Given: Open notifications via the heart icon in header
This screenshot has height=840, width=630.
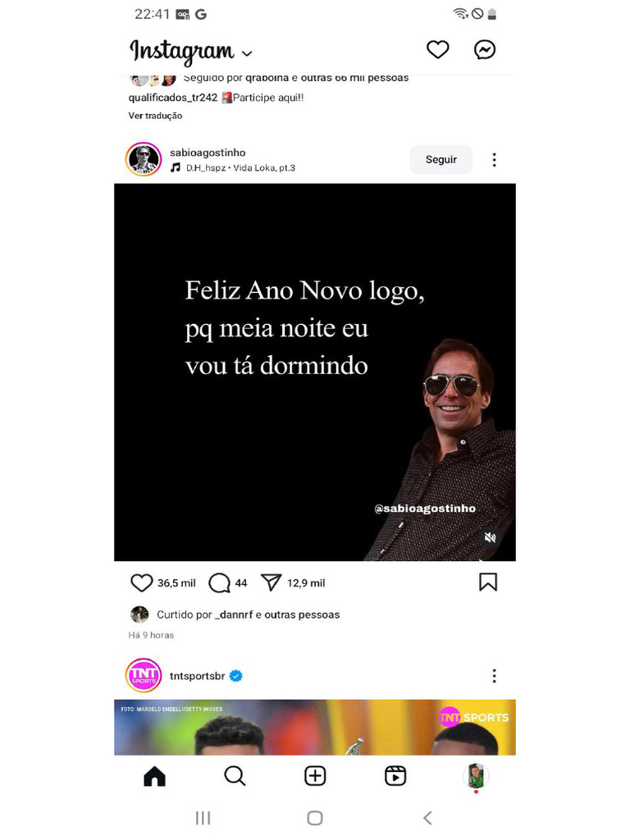Looking at the screenshot, I should coord(437,49).
